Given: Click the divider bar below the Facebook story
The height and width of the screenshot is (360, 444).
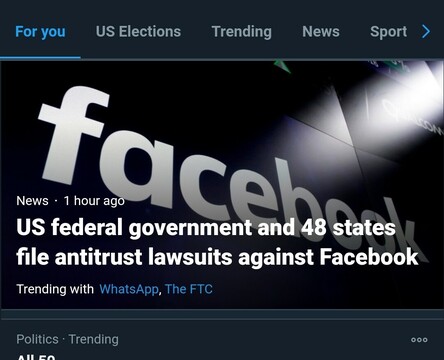Looking at the screenshot, I should click(222, 315).
